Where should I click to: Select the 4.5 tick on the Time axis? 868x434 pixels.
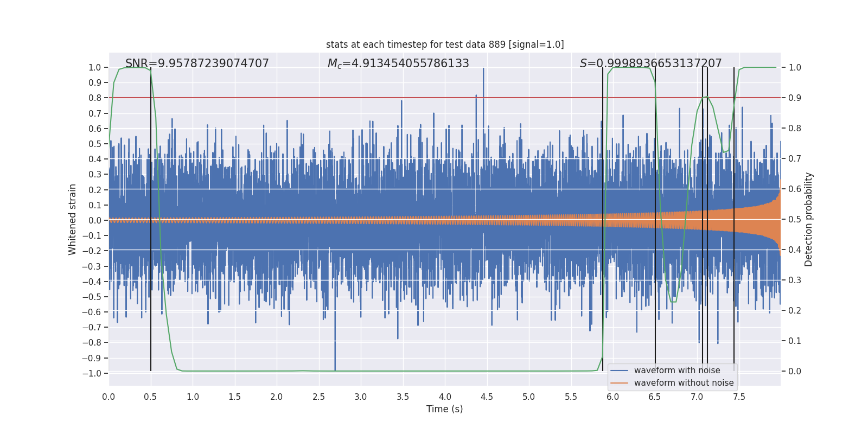[x=487, y=397]
